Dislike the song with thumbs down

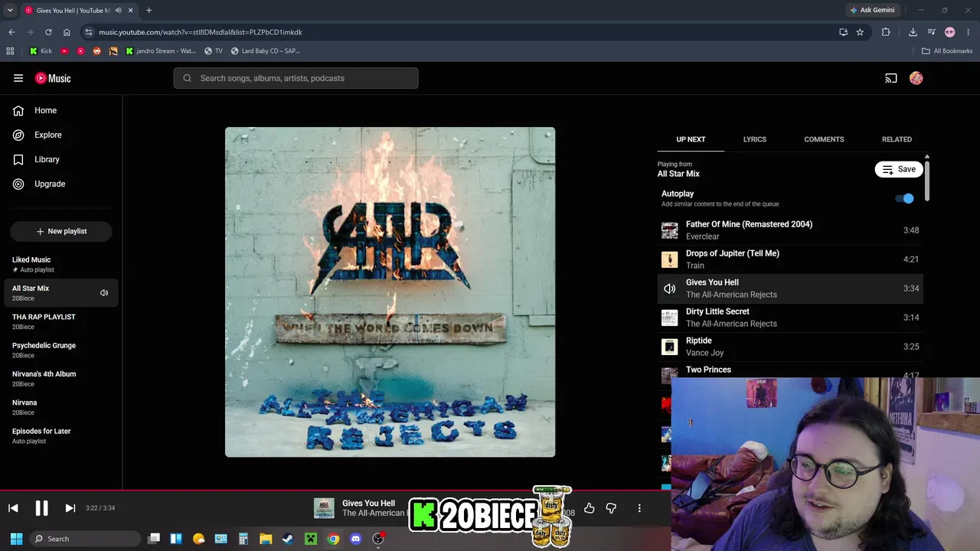[x=611, y=508]
